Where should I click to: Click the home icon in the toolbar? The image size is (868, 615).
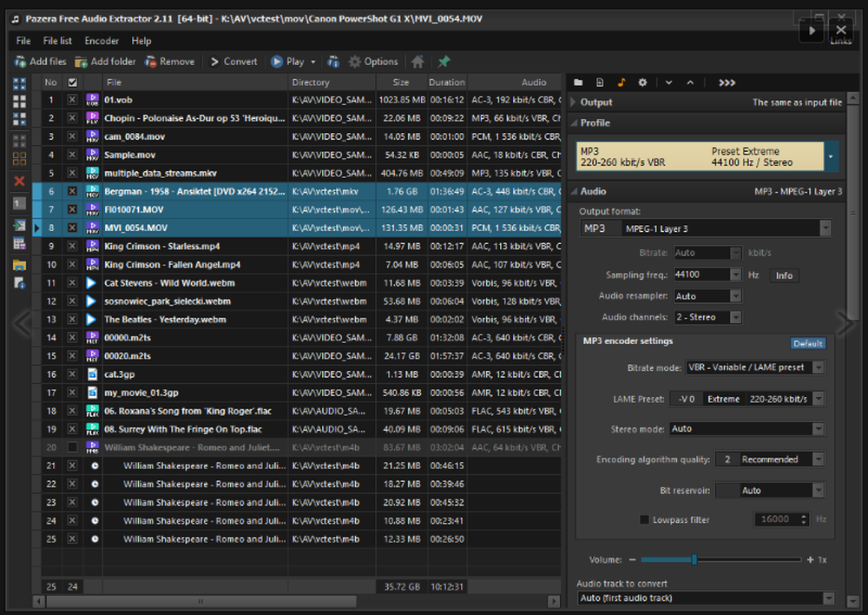[x=418, y=62]
